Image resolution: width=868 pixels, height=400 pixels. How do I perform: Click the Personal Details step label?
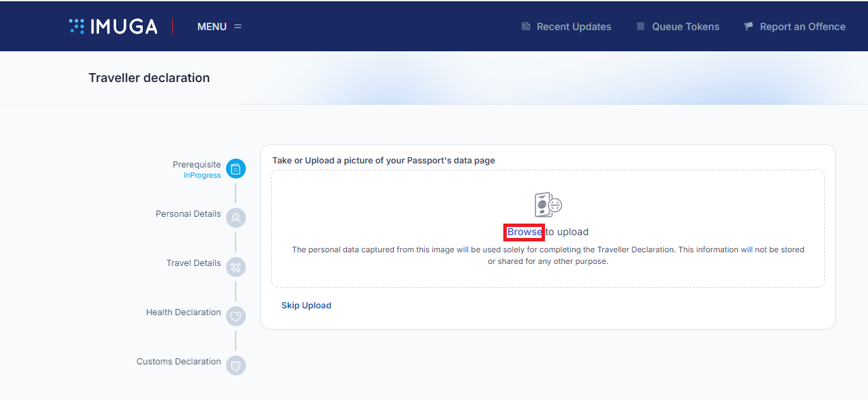tap(188, 214)
